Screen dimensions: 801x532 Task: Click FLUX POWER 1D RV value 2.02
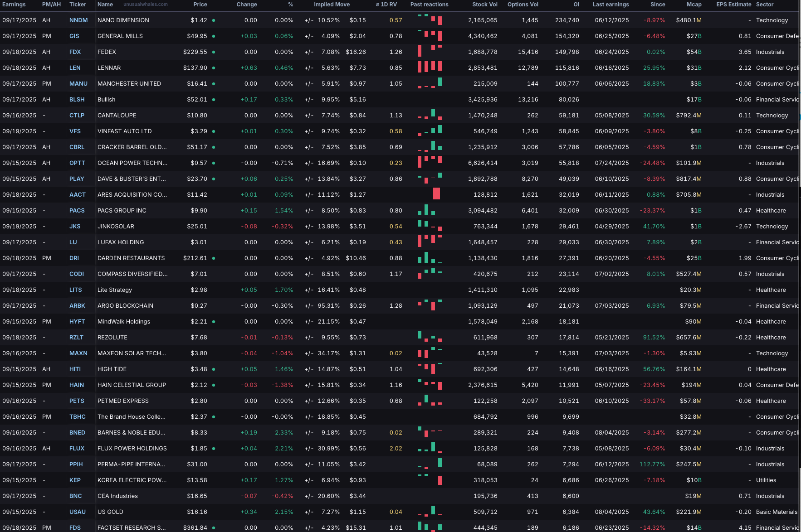tap(396, 449)
